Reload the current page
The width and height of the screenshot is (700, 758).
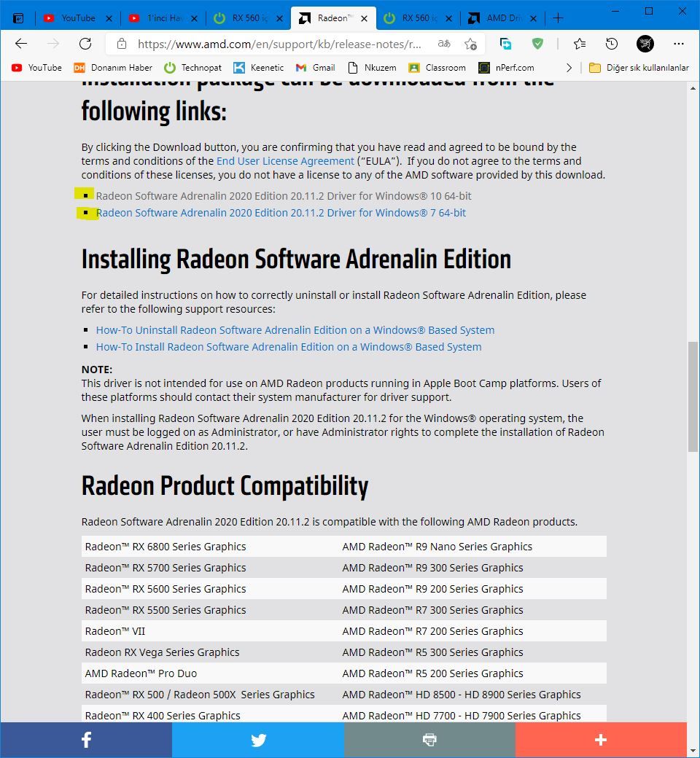point(85,44)
